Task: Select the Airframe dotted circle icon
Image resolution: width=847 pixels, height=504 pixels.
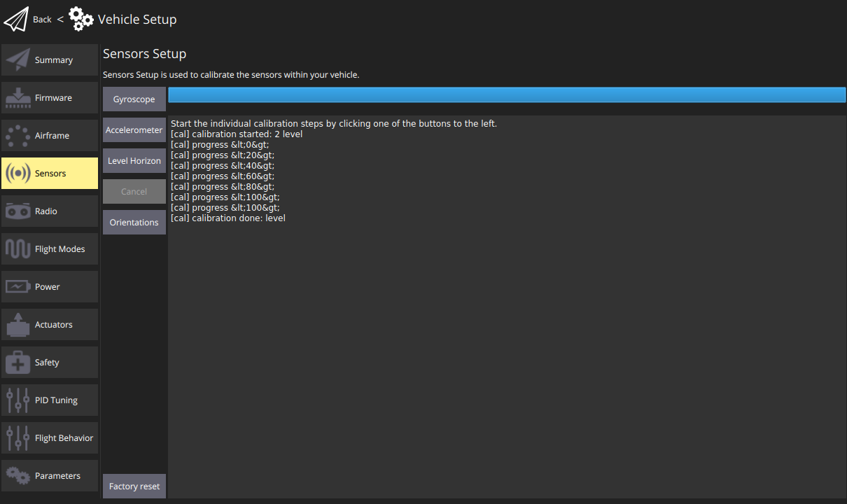Action: 17,136
